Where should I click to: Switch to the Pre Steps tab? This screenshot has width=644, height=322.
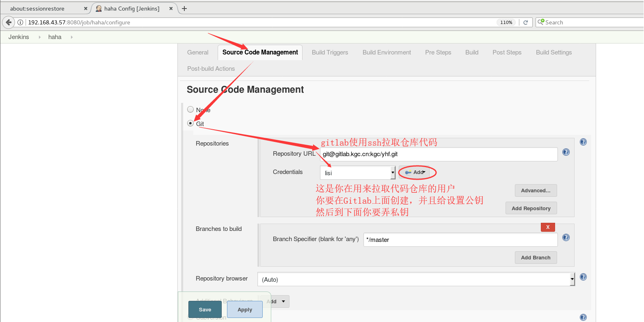tap(438, 52)
